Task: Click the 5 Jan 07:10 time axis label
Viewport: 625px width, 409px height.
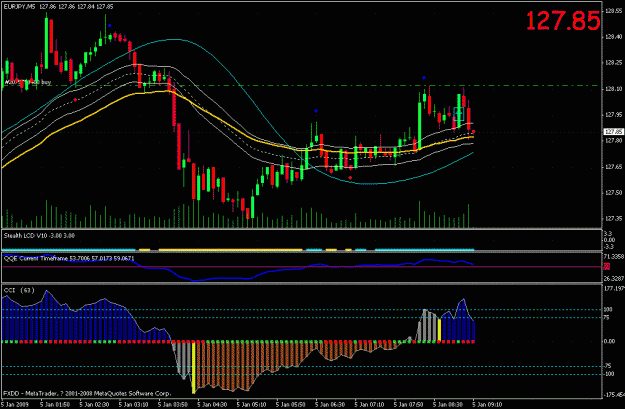Action: coord(370,405)
